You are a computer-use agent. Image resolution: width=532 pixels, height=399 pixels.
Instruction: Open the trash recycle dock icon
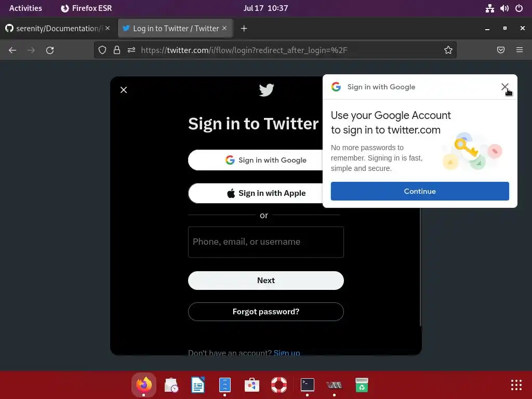point(362,385)
